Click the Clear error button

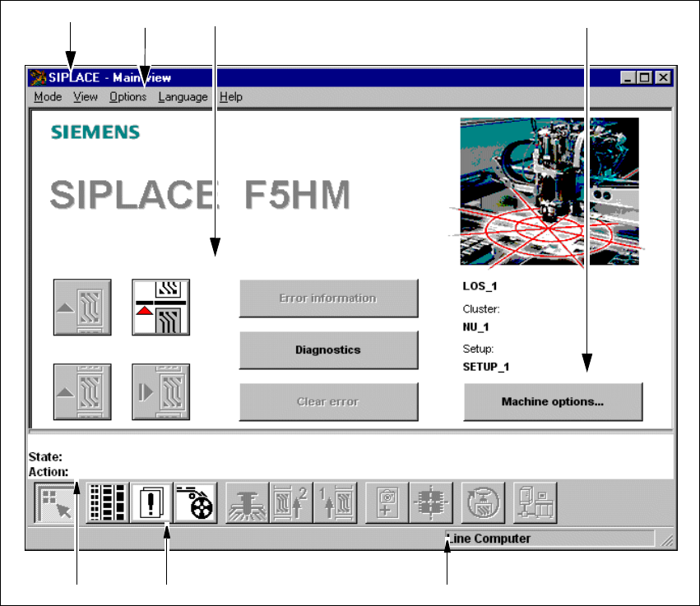(328, 401)
